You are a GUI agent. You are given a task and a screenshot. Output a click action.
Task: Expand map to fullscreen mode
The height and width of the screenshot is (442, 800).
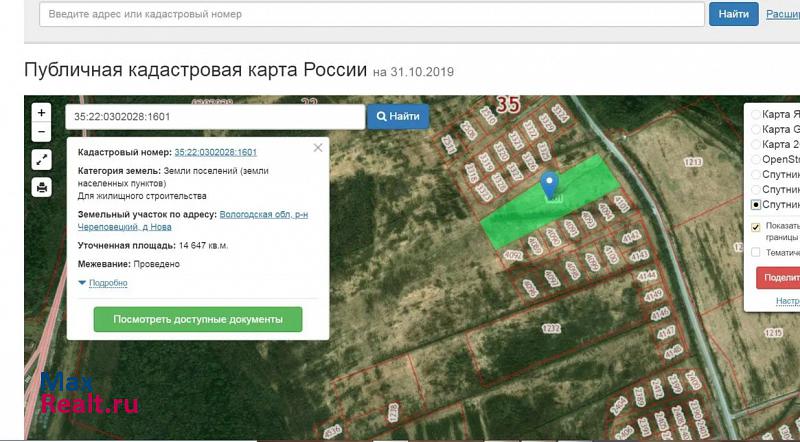(41, 159)
